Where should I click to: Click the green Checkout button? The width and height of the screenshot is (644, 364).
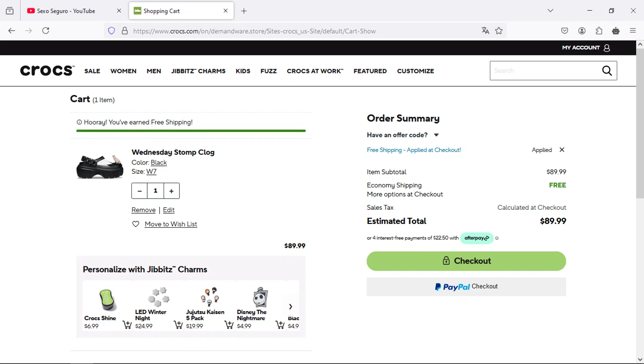(466, 261)
